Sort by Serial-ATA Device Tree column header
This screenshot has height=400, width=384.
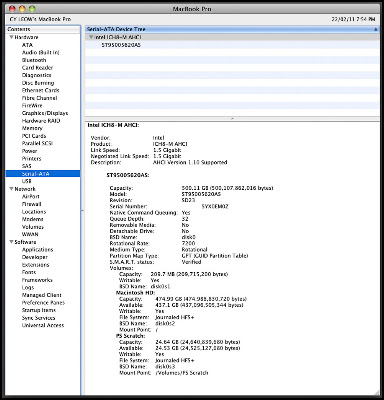click(232, 29)
